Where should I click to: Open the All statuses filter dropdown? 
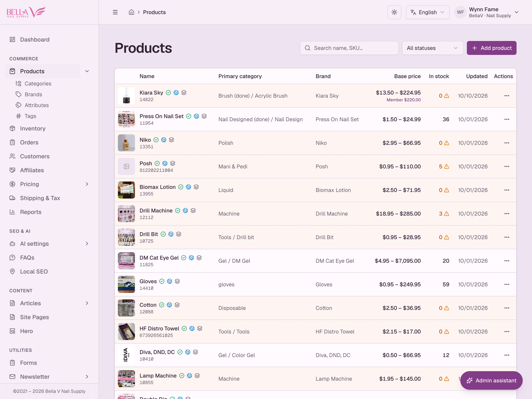point(432,48)
